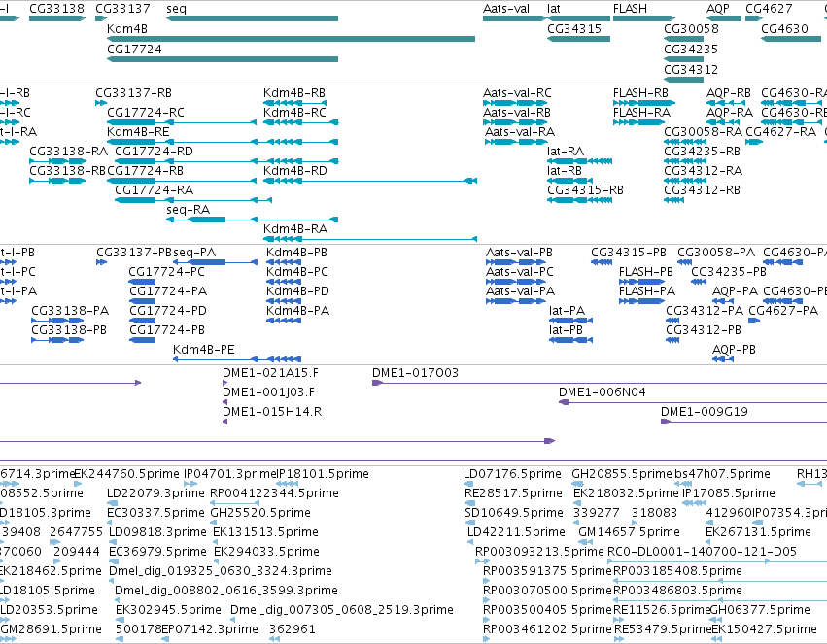The height and width of the screenshot is (644, 827).
Task: Select transcript Kdm4B-RB
Action: [294, 93]
